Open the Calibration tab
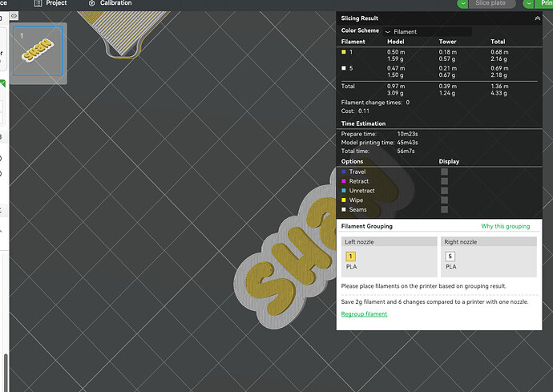 coord(110,3)
